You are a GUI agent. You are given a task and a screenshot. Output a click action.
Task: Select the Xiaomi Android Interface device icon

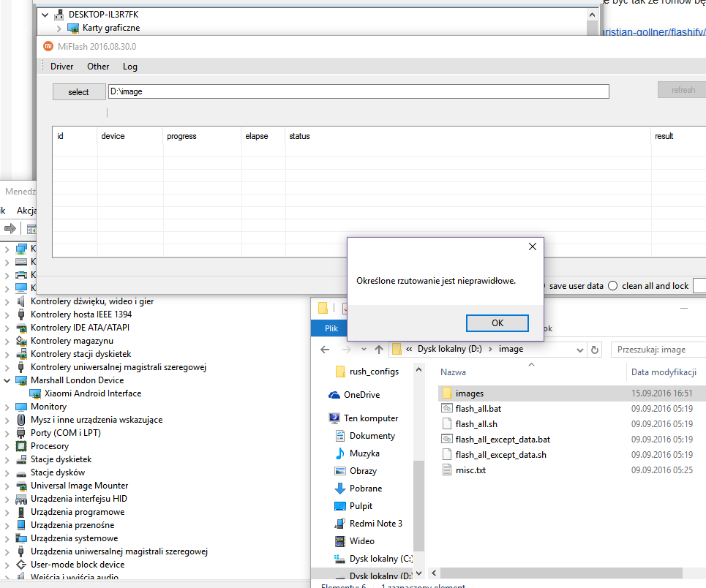click(35, 393)
